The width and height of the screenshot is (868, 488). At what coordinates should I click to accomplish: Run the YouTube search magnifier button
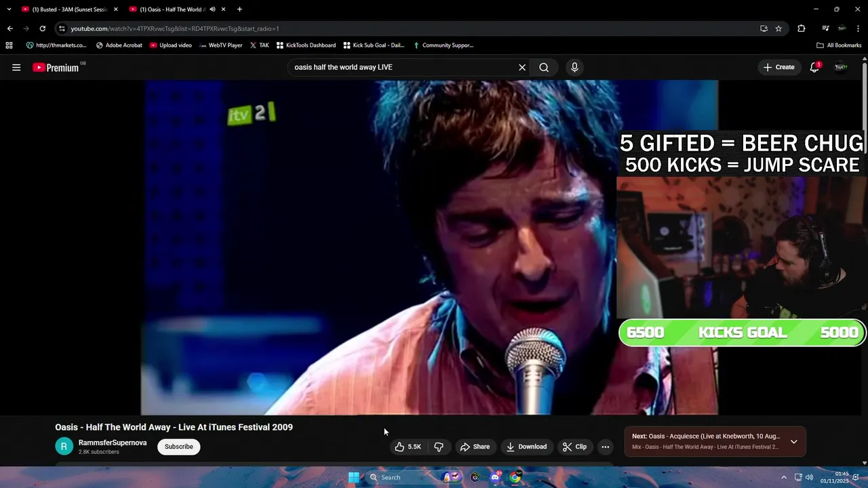[x=544, y=67]
